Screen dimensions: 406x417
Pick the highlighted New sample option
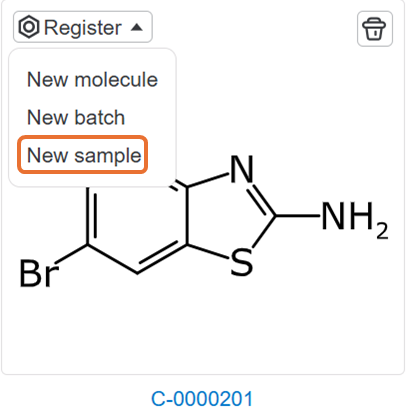(x=82, y=155)
